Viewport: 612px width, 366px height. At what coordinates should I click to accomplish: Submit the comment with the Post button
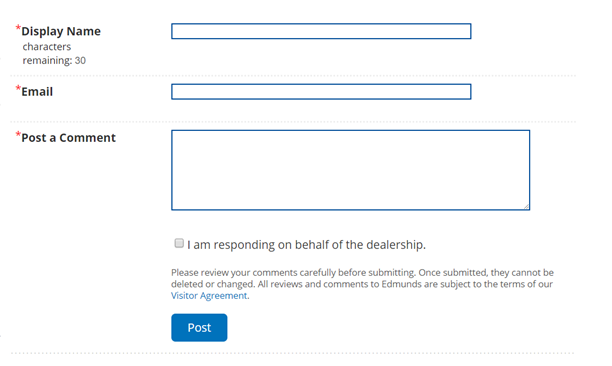click(x=199, y=328)
